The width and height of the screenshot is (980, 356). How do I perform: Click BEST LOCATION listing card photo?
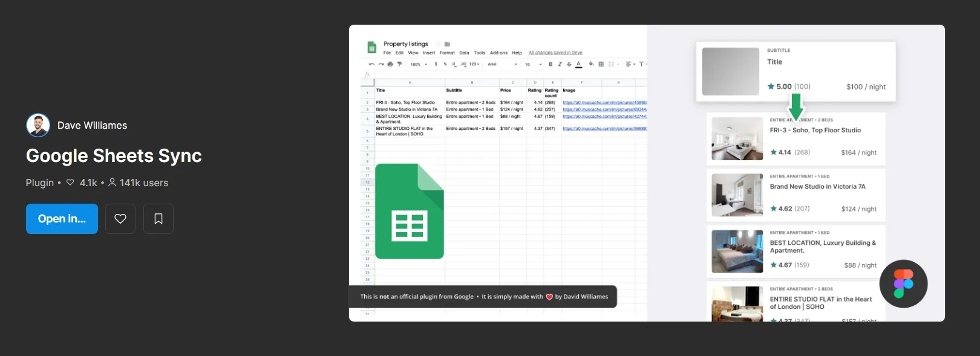(737, 251)
